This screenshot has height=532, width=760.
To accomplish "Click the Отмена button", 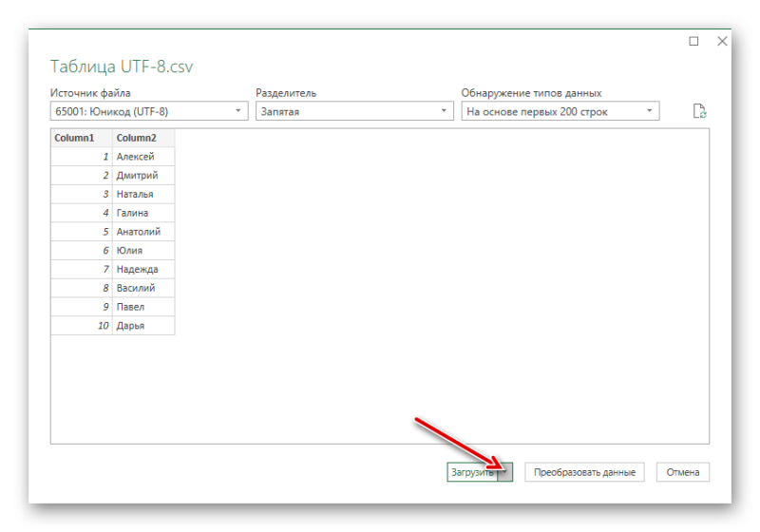I will [x=682, y=472].
